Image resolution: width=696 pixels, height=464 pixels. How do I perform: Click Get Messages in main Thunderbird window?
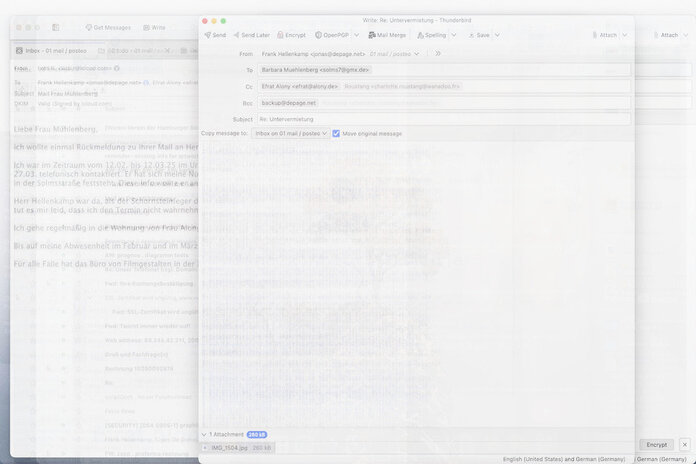tap(108, 28)
